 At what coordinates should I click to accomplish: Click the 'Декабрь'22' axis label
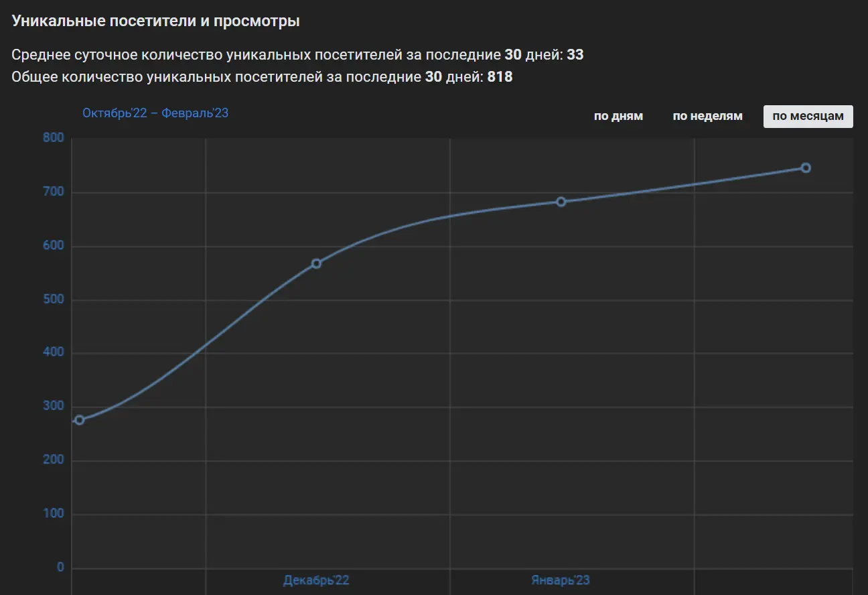tap(316, 580)
